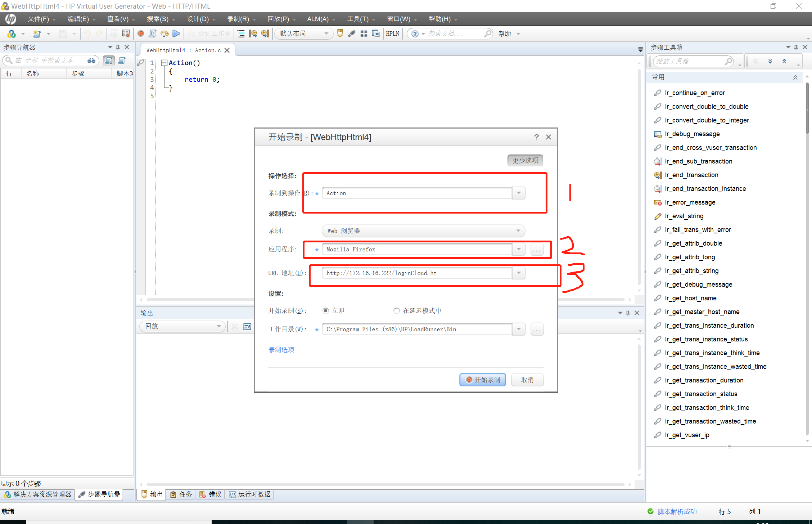Click the HPLN toolbar button
812x524 pixels.
tap(392, 33)
